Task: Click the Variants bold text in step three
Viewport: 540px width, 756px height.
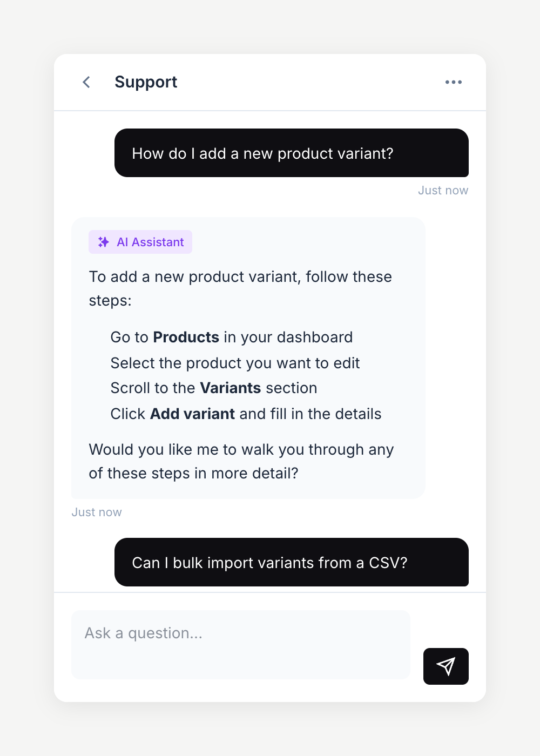Action: pos(230,388)
